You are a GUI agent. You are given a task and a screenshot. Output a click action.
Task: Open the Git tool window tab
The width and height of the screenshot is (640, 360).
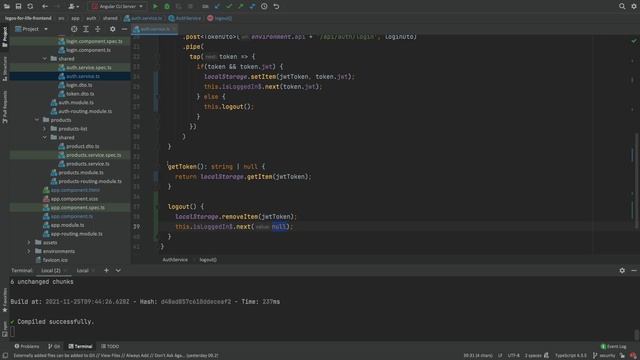54,346
